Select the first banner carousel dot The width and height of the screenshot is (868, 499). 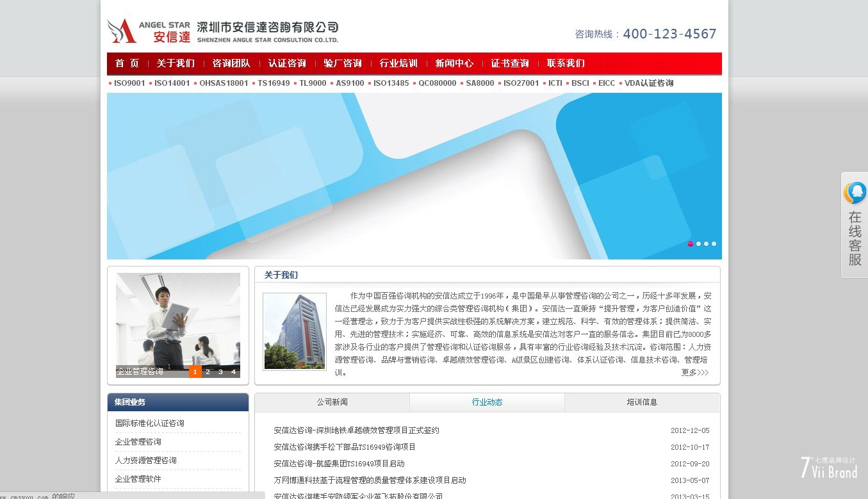tap(691, 244)
